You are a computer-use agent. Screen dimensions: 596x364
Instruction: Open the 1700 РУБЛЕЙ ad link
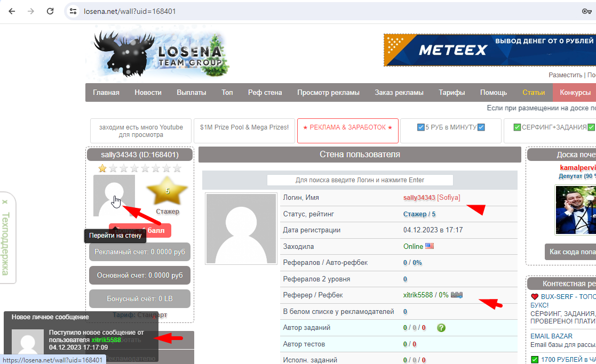(568, 359)
